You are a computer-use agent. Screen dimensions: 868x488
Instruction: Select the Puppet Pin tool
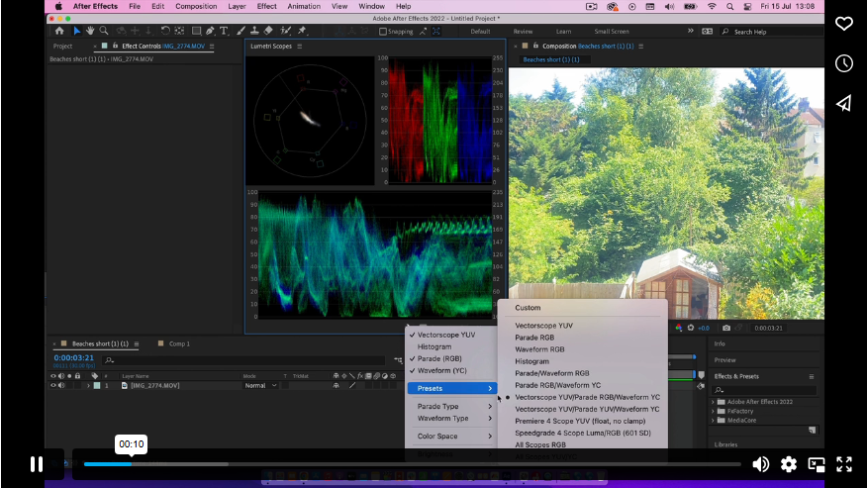tap(302, 31)
